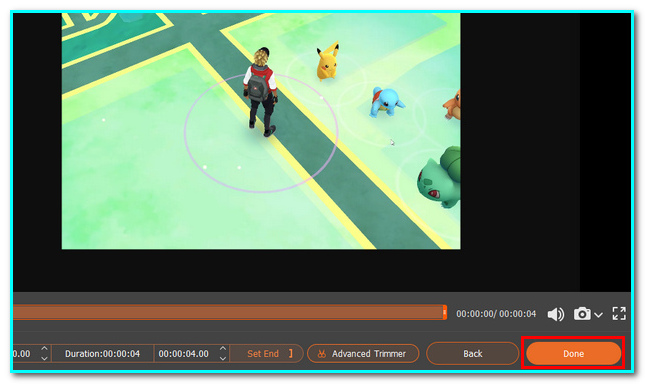
Task: Confirm the trim with the Done button
Action: tap(573, 354)
